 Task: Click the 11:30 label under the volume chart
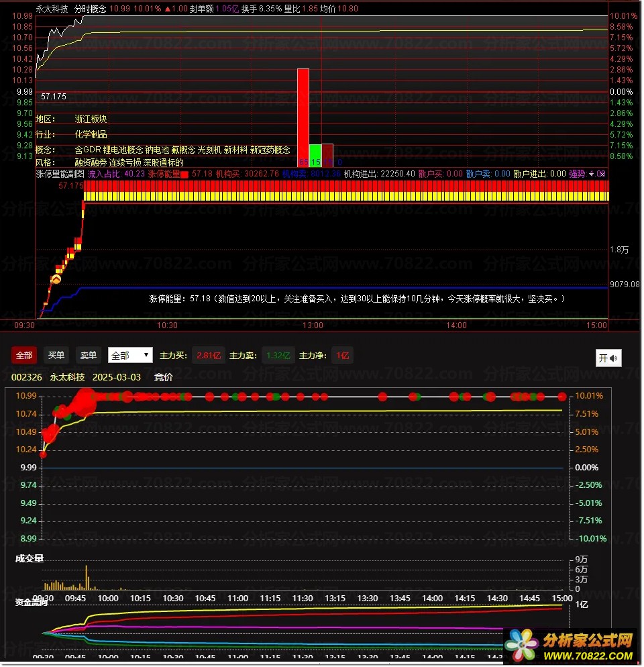(303, 598)
